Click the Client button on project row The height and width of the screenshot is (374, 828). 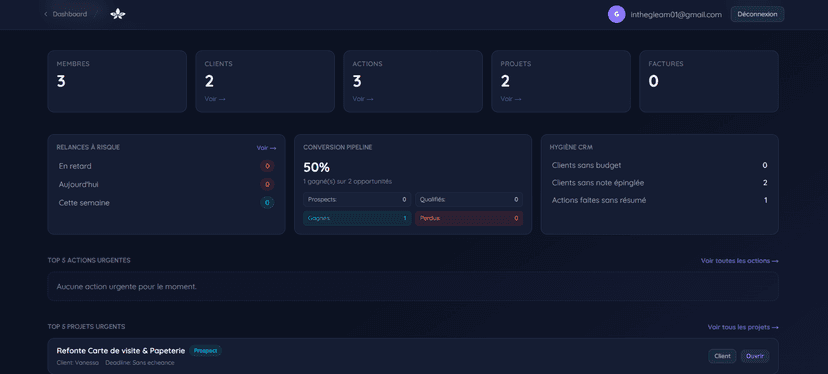722,356
